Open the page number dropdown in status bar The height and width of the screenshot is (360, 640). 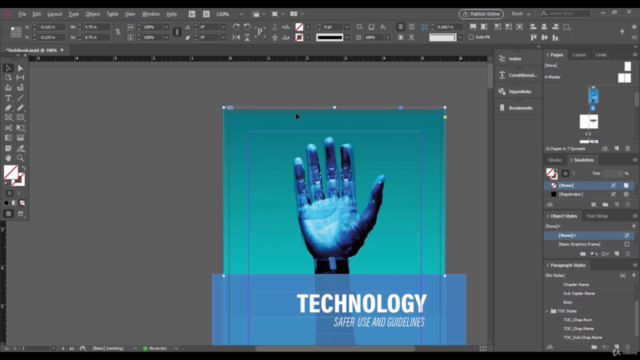click(53, 349)
